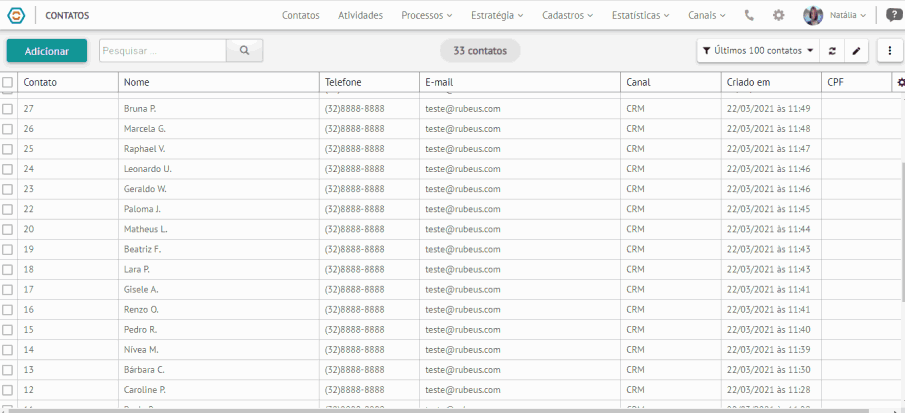Open contact Marcela G.
Image resolution: width=905 pixels, height=413 pixels.
[144, 129]
